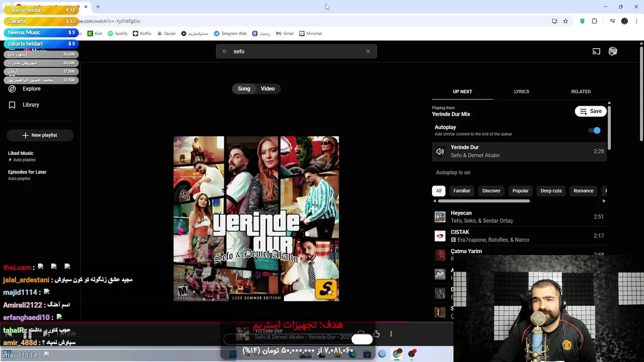Click the install app icon in address bar
The image size is (644, 362).
[554, 21]
